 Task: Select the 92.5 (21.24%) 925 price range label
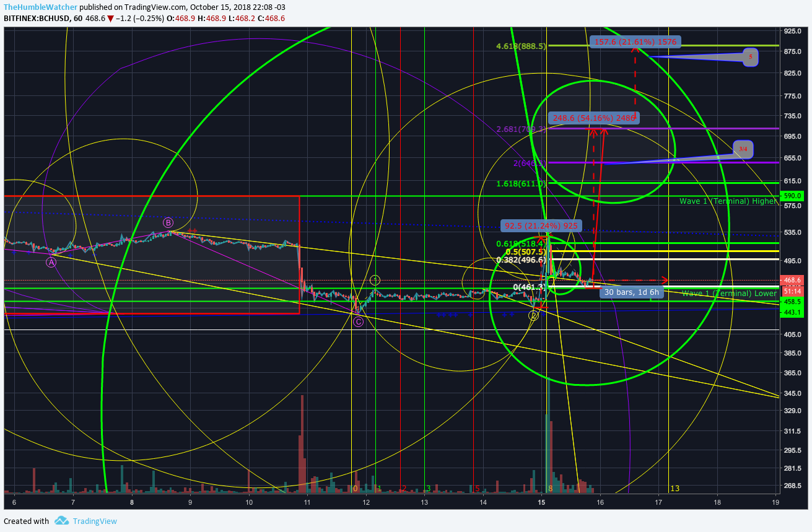tap(541, 226)
